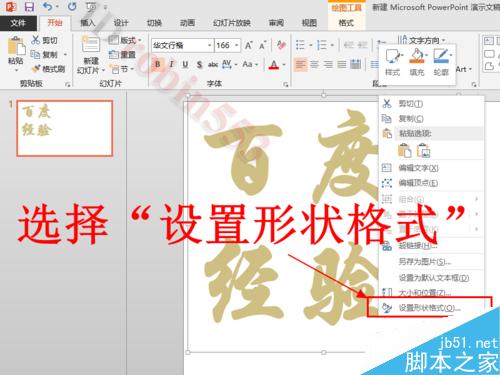Switch to Transitions (切换) tab
The width and height of the screenshot is (500, 375).
tap(154, 23)
